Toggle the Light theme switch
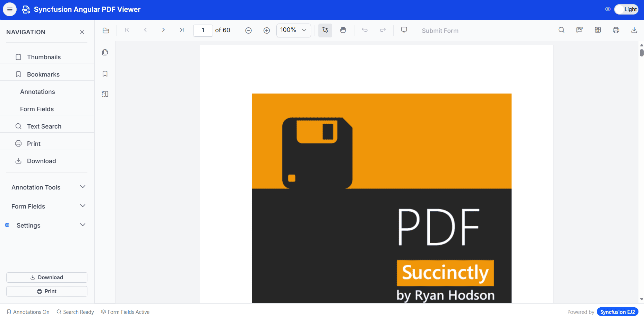This screenshot has height=318, width=644. [x=626, y=9]
